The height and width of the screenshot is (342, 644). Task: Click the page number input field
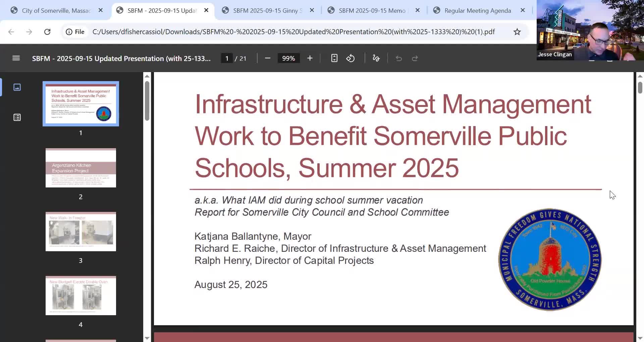coord(227,58)
